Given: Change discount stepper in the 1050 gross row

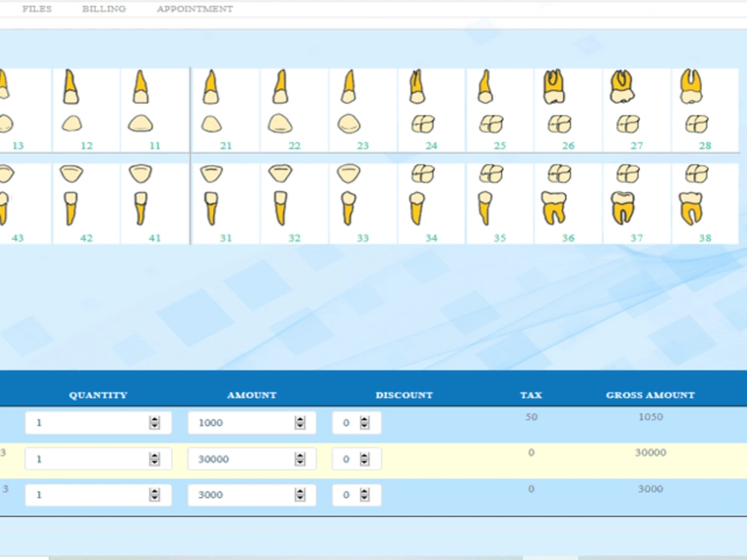Looking at the screenshot, I should [365, 423].
